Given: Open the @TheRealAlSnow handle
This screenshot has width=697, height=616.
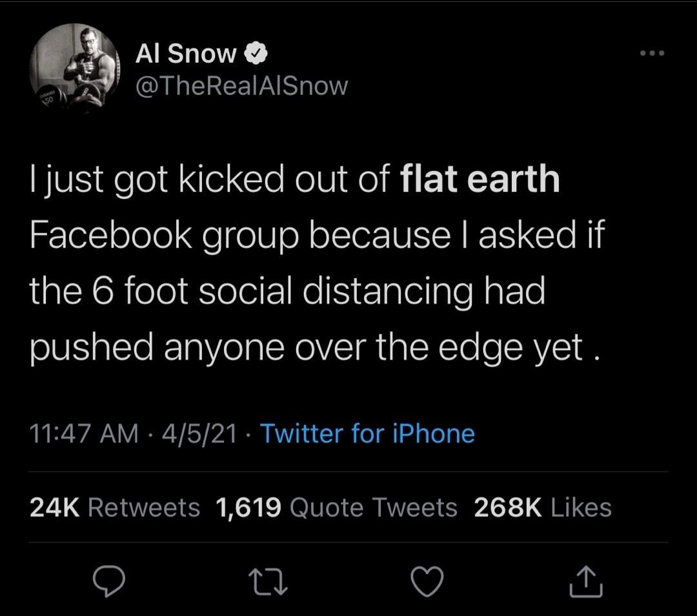Looking at the screenshot, I should (x=241, y=86).
